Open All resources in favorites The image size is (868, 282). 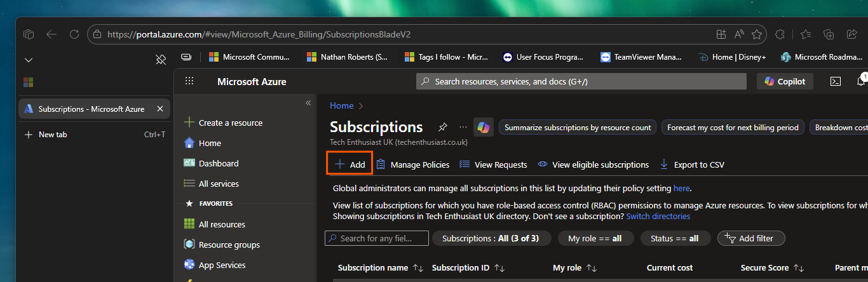coord(214,224)
